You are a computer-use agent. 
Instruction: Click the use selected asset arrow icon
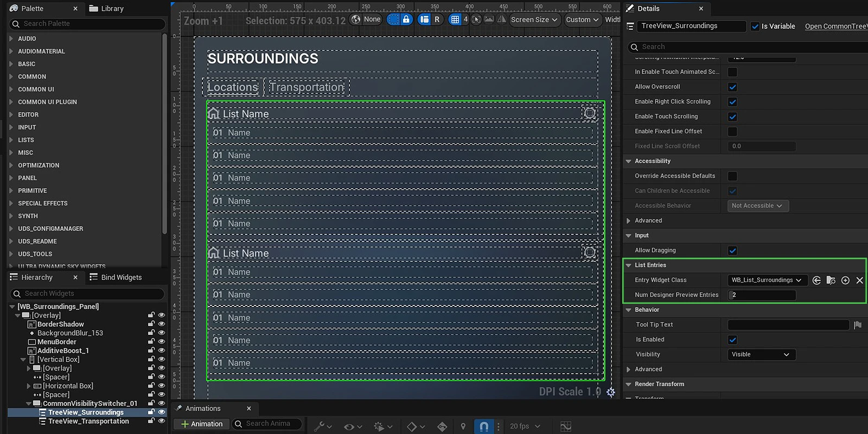click(x=816, y=280)
